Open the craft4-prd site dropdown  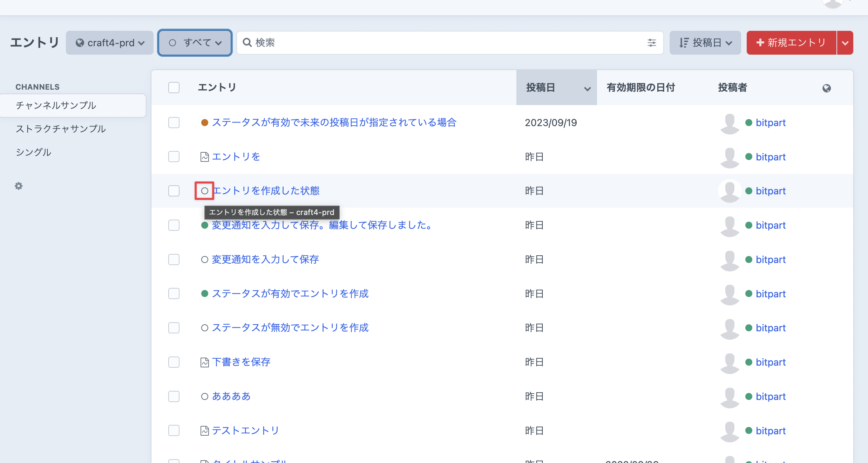(x=110, y=42)
